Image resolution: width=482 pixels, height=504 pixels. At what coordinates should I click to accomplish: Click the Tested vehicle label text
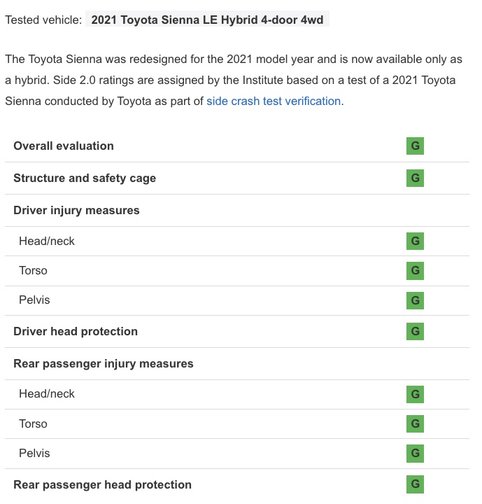(x=43, y=20)
